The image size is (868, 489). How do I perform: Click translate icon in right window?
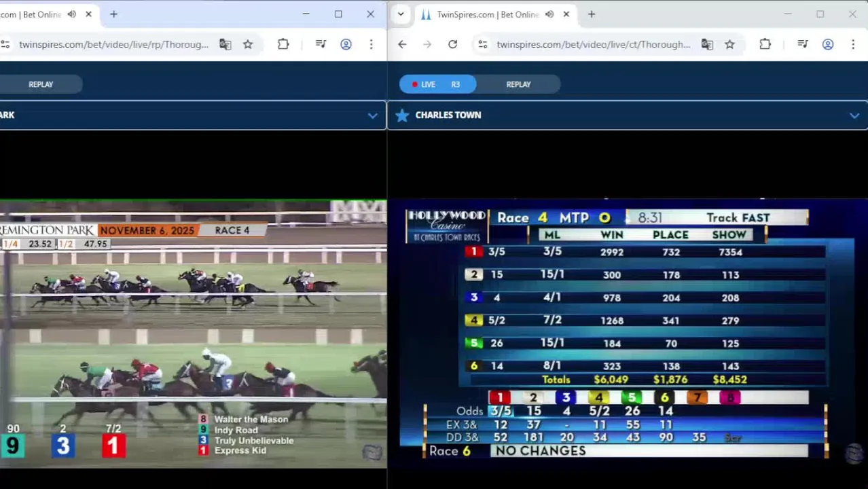[707, 44]
